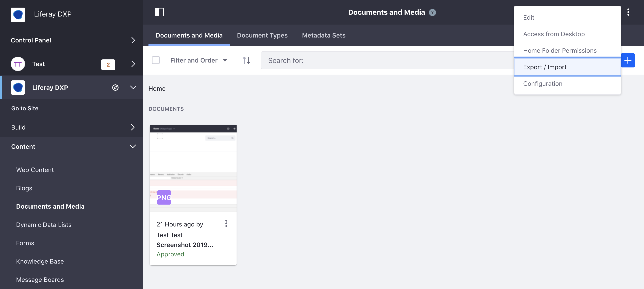Open Knowledge Base in sidebar
The height and width of the screenshot is (289, 644).
[x=40, y=261]
